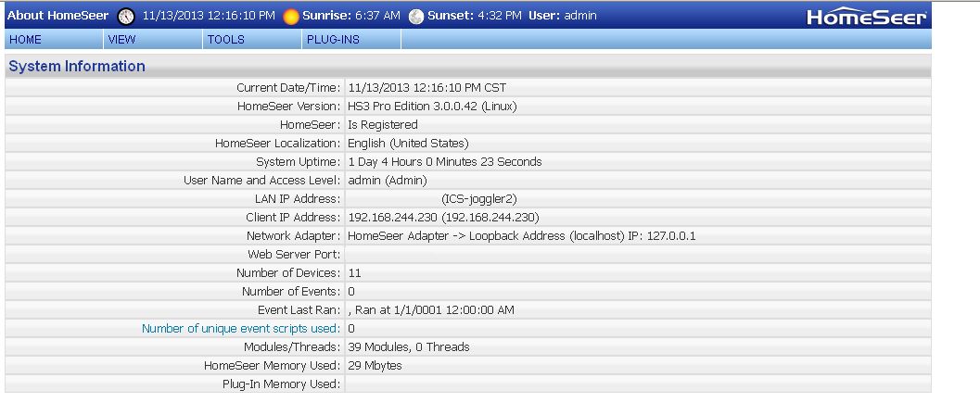The width and height of the screenshot is (980, 415).
Task: Click the HomeSeer Version label
Action: coord(289,107)
